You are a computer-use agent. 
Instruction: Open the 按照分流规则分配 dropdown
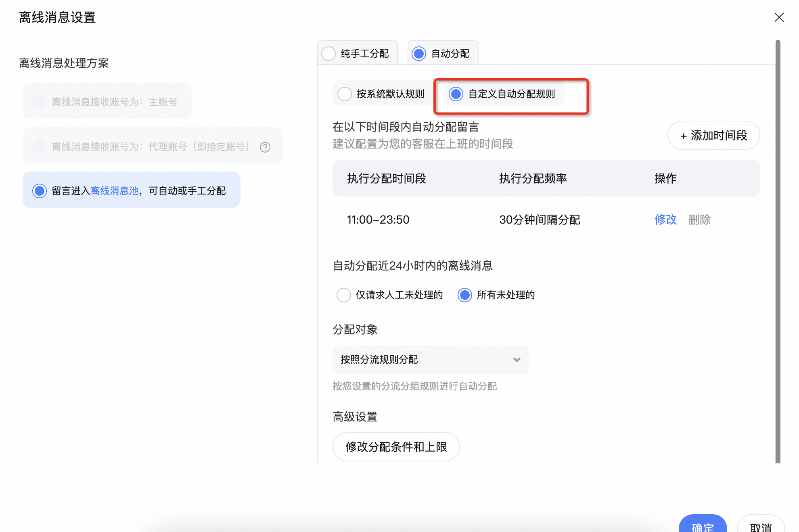[x=431, y=360]
